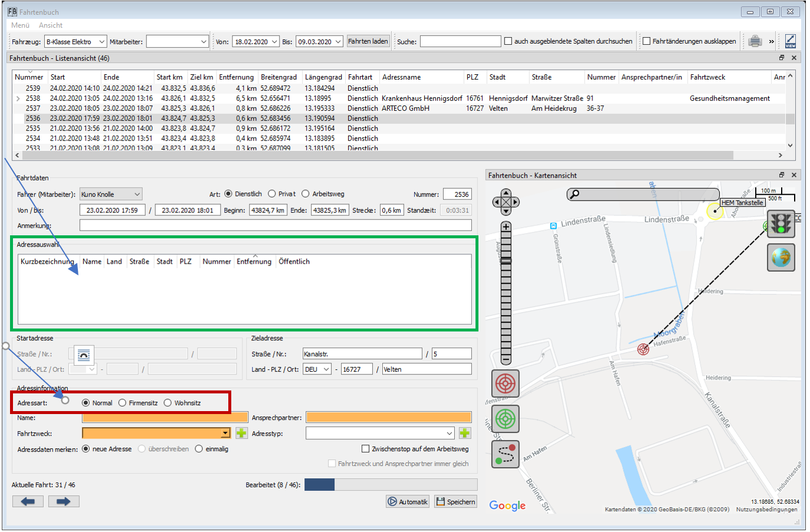Click the route waypoints icon on map
810x532 pixels.
click(x=505, y=454)
